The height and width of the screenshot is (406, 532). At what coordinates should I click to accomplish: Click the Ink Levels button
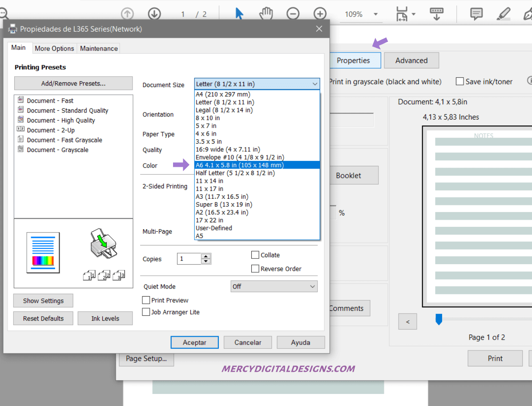(105, 318)
